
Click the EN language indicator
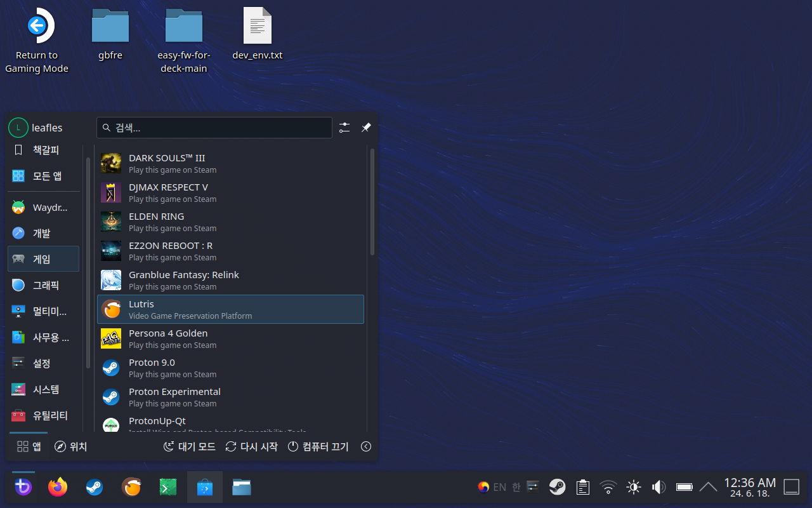[x=500, y=487]
